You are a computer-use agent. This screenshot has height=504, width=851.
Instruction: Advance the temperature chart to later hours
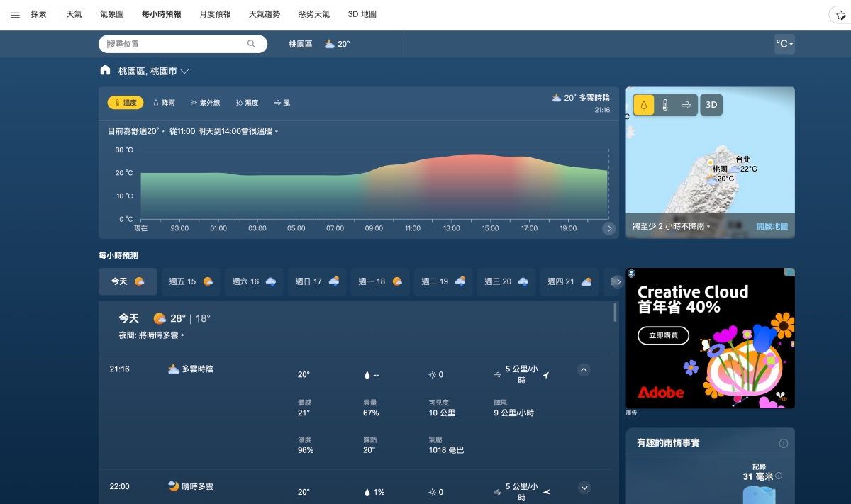(608, 228)
